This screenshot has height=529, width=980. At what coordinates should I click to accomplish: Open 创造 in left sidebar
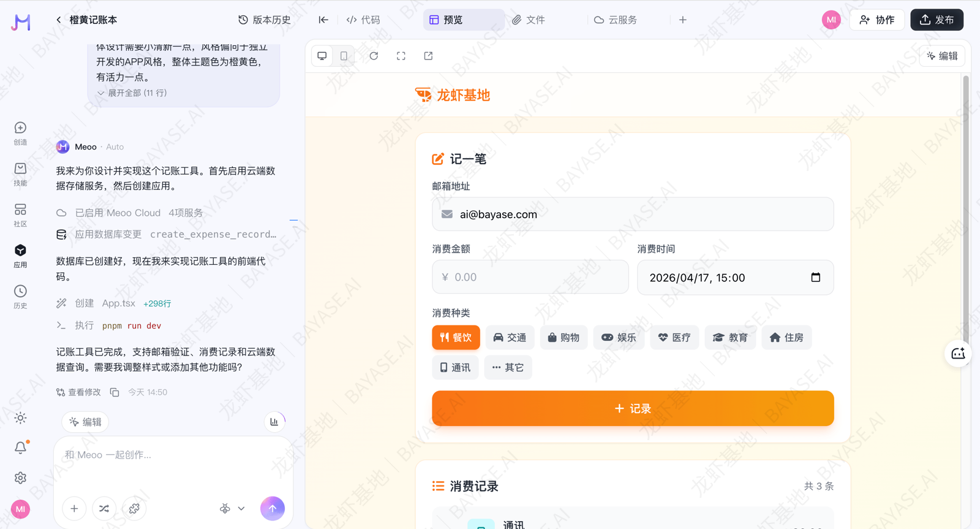point(20,133)
